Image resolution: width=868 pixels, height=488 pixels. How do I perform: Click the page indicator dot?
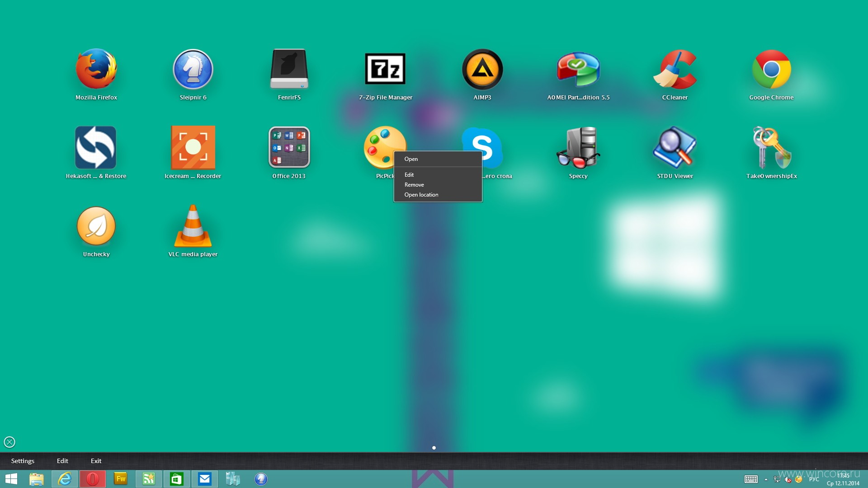434,448
